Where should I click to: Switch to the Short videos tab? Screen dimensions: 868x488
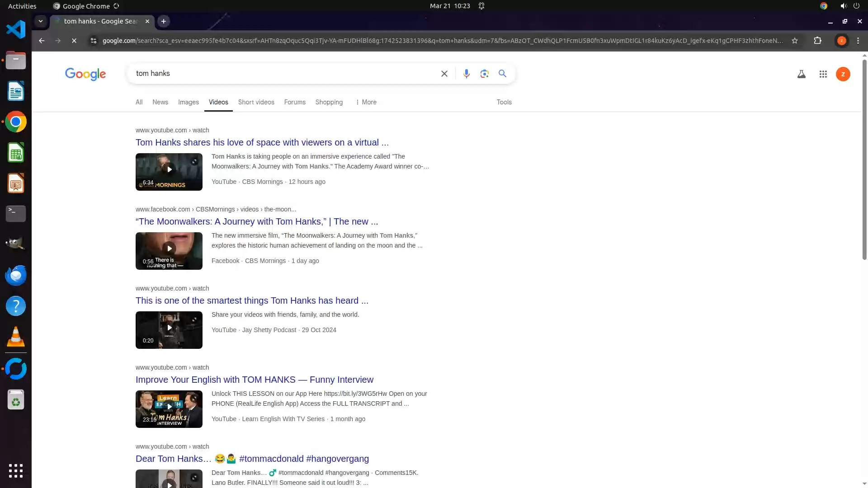click(256, 102)
